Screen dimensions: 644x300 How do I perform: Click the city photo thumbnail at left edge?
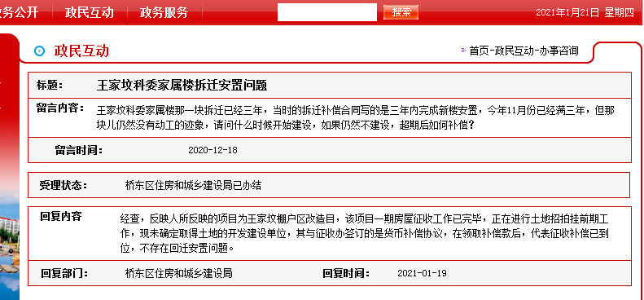click(10, 243)
